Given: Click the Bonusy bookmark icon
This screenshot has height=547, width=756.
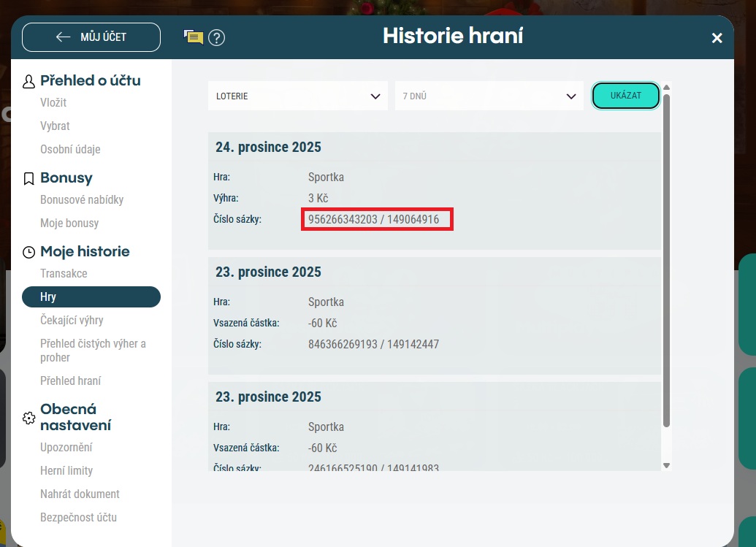Looking at the screenshot, I should point(28,178).
